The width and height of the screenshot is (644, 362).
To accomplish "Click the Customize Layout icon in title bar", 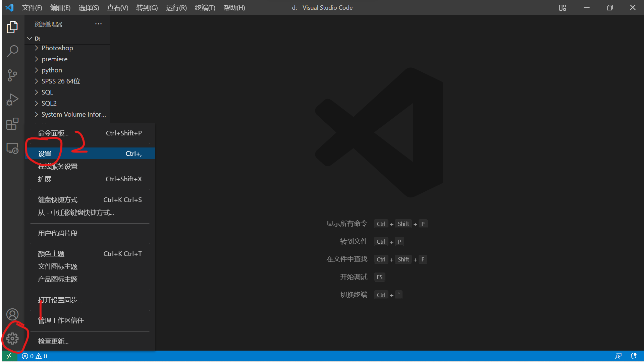I will coord(562,7).
